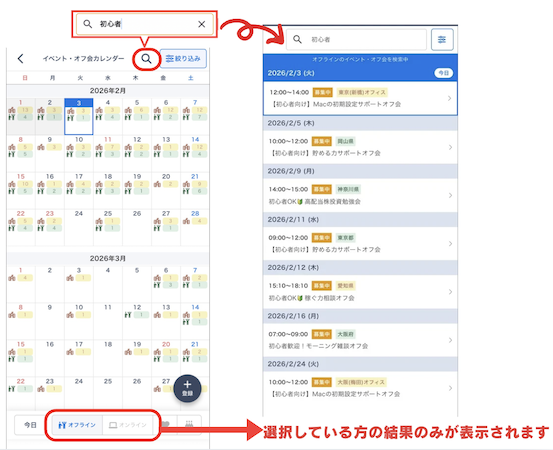Open the 東京都 event via its chevron
This screenshot has width=553, height=450.
(450, 243)
